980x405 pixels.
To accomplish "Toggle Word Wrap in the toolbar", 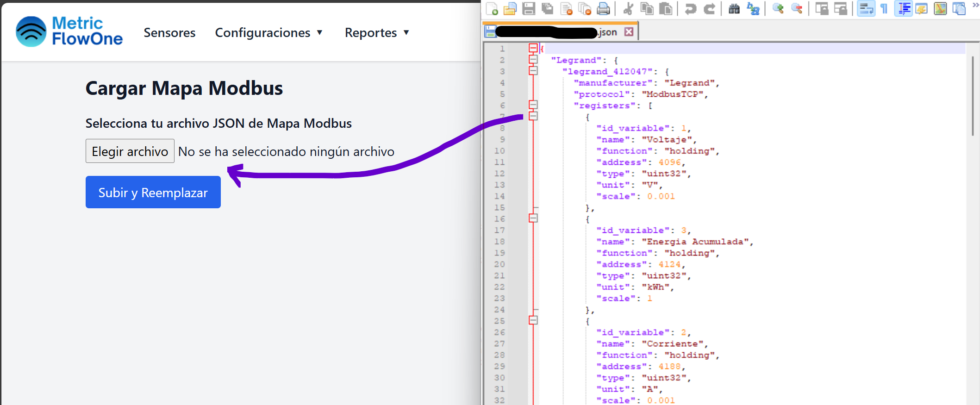I will [866, 9].
